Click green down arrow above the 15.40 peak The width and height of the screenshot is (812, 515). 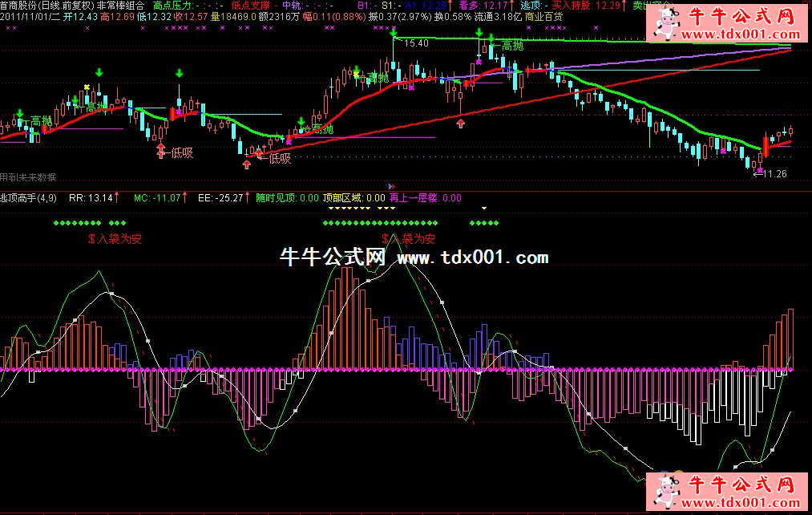[393, 34]
